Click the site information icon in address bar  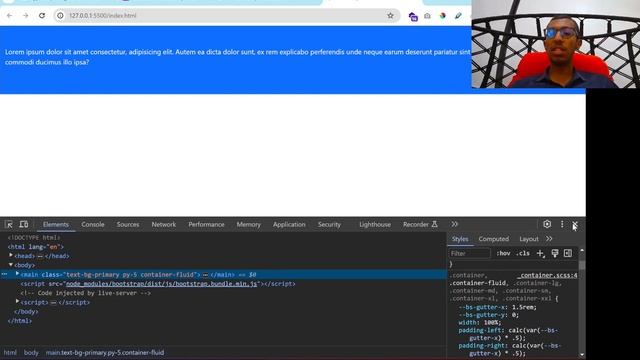[60, 16]
